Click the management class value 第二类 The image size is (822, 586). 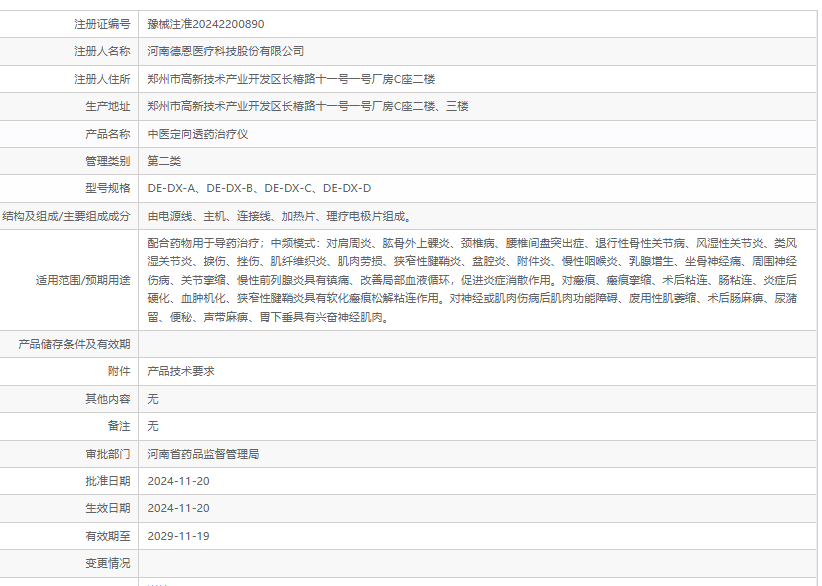point(164,161)
